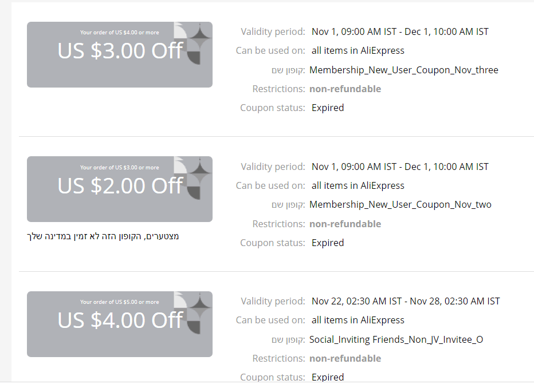The width and height of the screenshot is (534, 392).
Task: Click the Membership_New_User_Coupon_Nov_three coupon name
Action: coord(403,70)
